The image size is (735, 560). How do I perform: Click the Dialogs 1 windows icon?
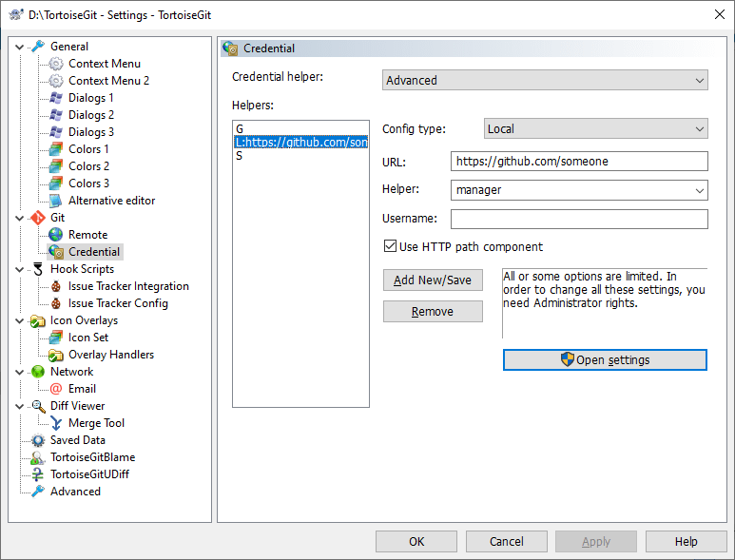(56, 98)
